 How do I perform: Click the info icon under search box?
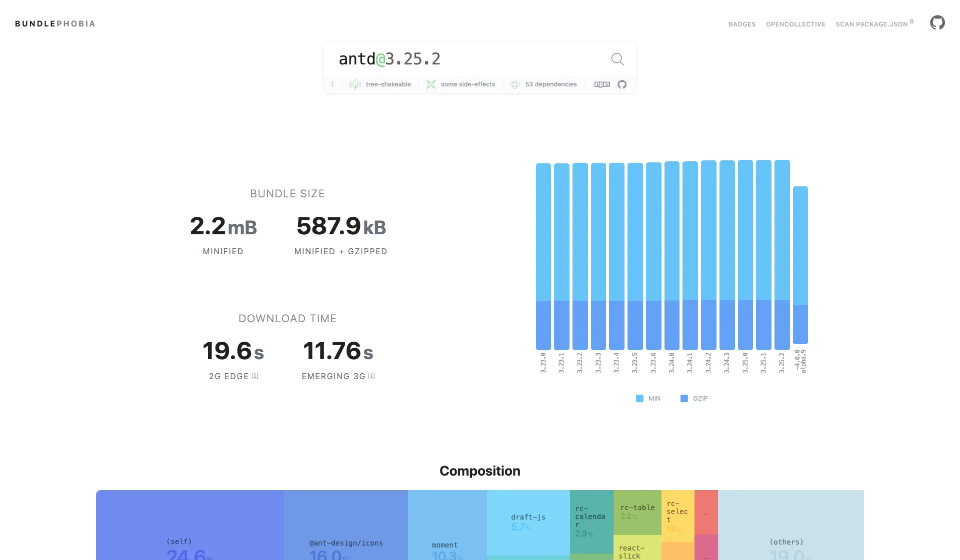tap(332, 84)
